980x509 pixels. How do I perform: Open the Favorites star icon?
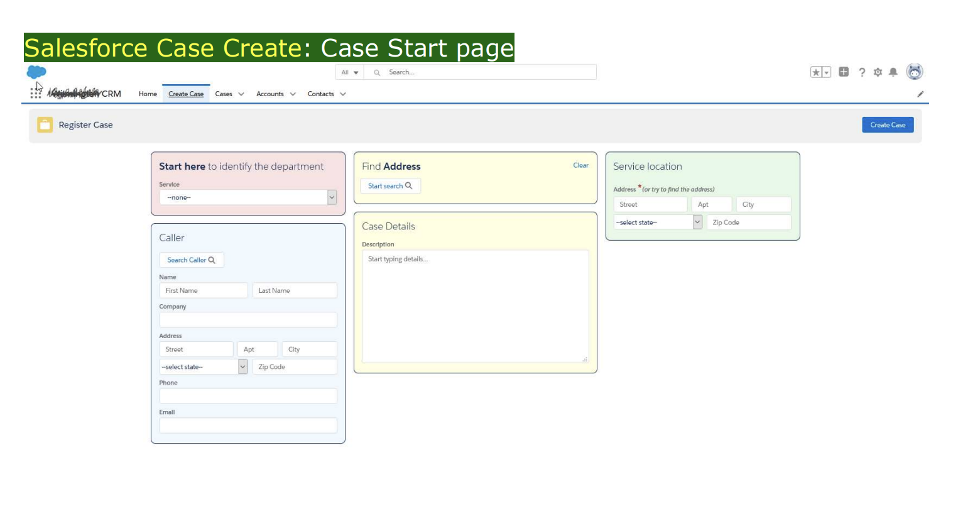(x=816, y=72)
